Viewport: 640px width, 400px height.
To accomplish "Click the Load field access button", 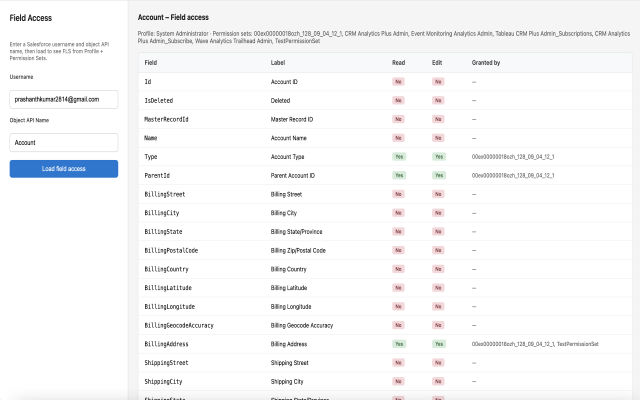I will click(x=64, y=169).
